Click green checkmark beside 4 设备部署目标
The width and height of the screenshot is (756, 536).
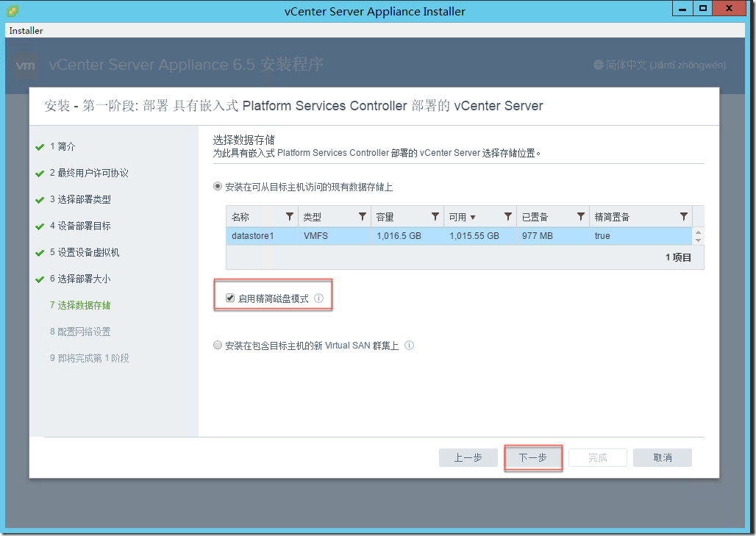(40, 226)
